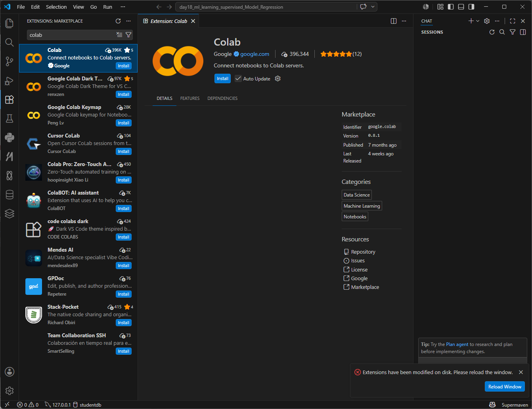
Task: Open the remote window indicator in status bar
Action: (7, 405)
